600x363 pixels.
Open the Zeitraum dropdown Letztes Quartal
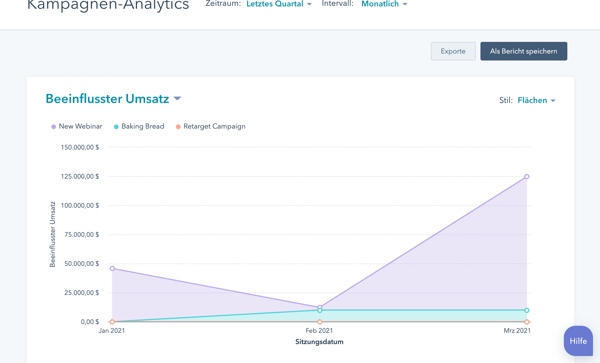(279, 4)
